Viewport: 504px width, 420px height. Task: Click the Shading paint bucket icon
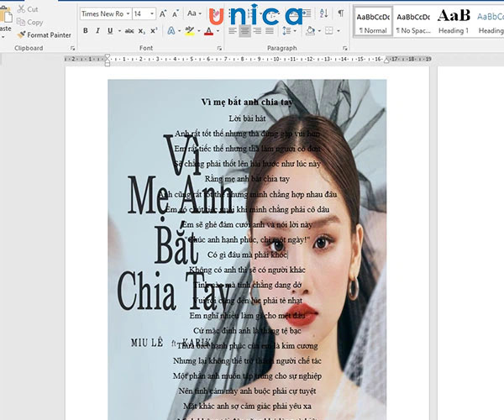[311, 31]
